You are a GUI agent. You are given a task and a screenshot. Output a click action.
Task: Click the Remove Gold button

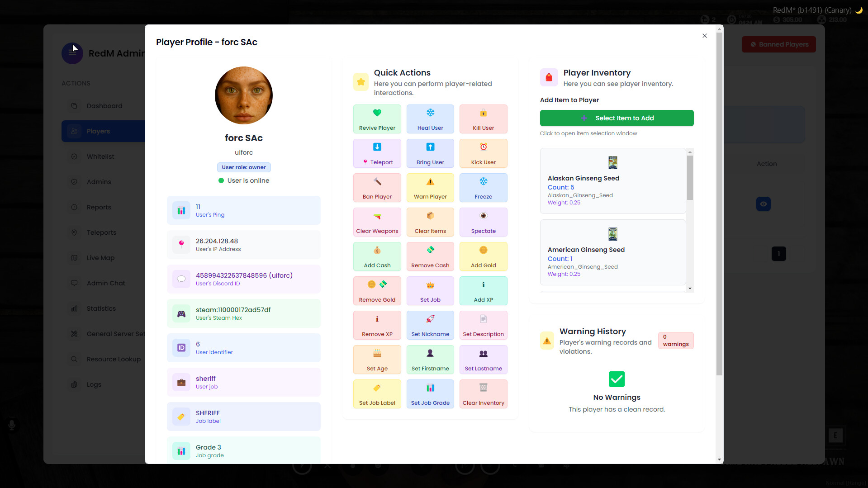pos(377,291)
